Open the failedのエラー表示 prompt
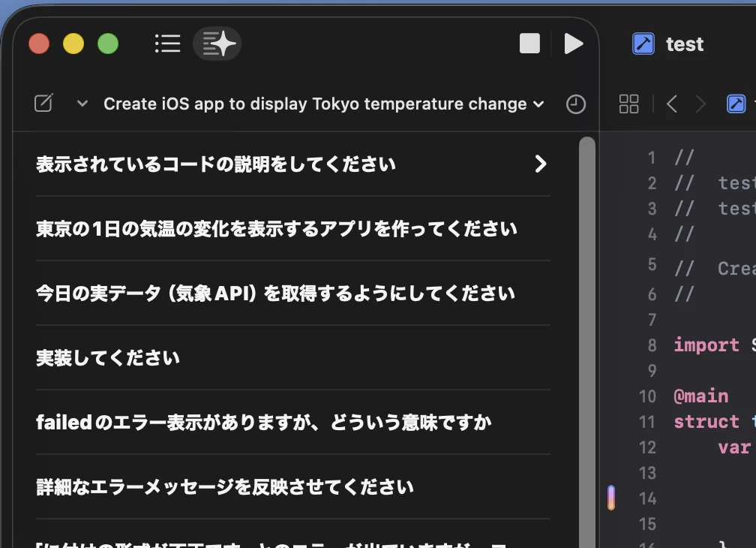 click(x=263, y=423)
